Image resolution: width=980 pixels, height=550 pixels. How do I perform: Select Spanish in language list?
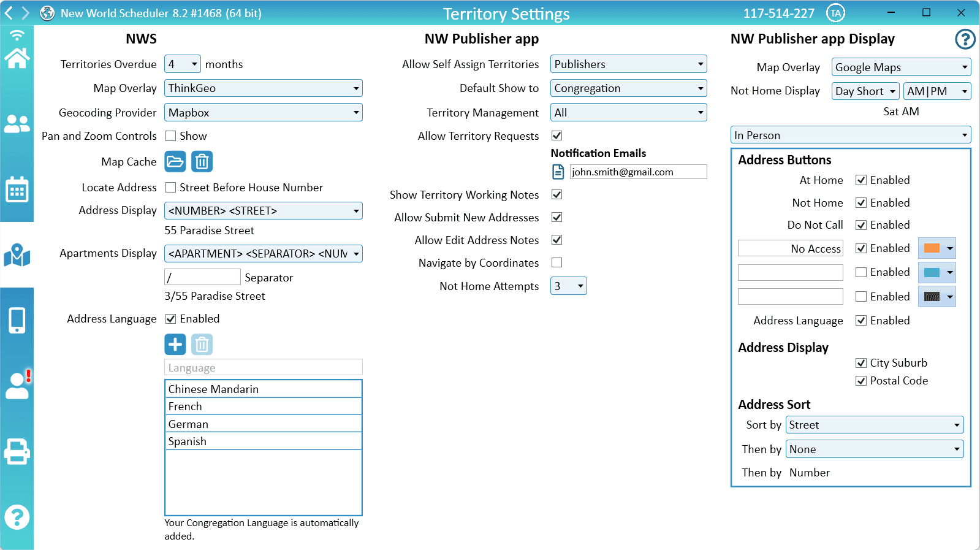[264, 441]
